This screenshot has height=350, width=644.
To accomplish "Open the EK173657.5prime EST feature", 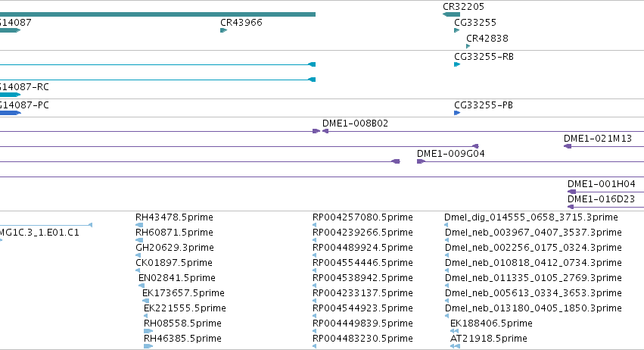I will point(183,293).
